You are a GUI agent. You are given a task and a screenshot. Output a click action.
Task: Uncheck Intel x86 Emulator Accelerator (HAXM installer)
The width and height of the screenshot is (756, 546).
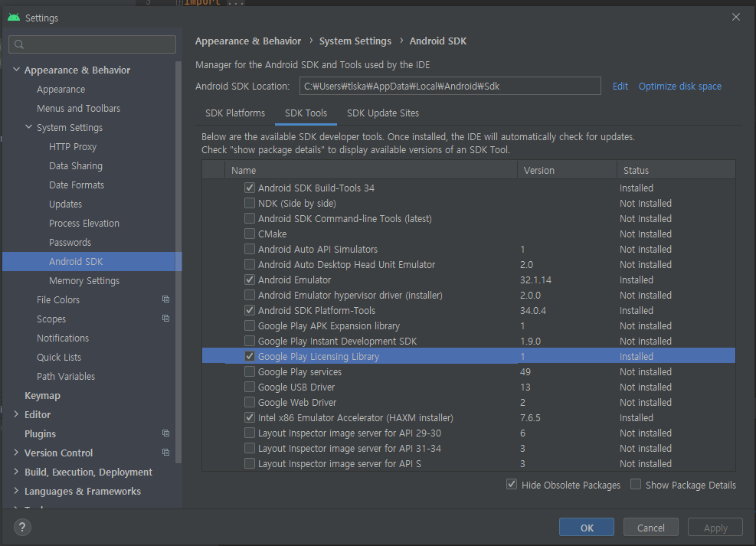(x=250, y=417)
